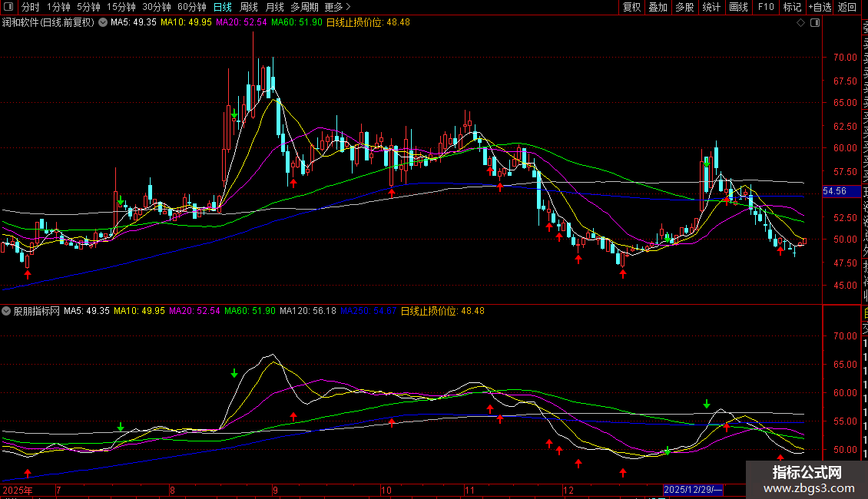
Task: Select the 15分钟 period tab
Action: click(x=121, y=7)
